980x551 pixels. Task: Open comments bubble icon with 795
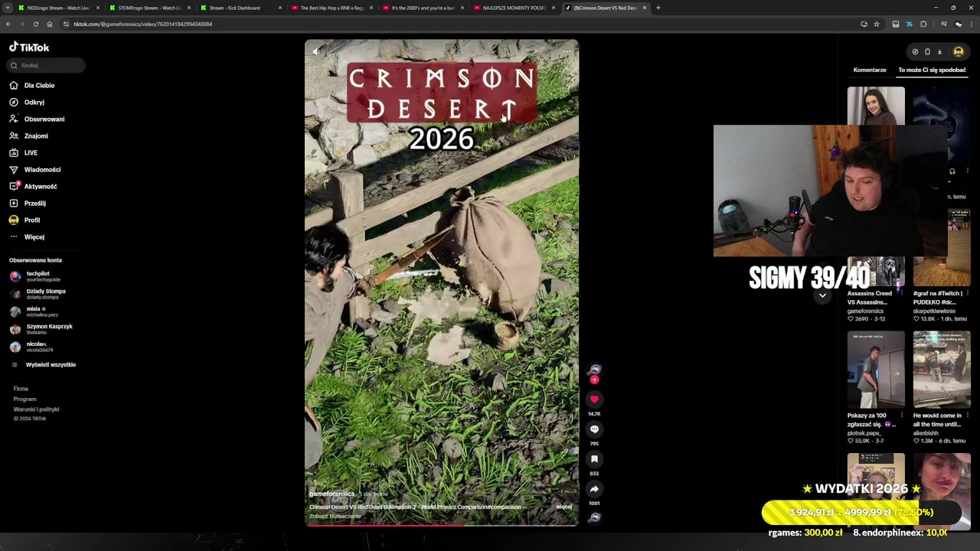[x=594, y=429]
